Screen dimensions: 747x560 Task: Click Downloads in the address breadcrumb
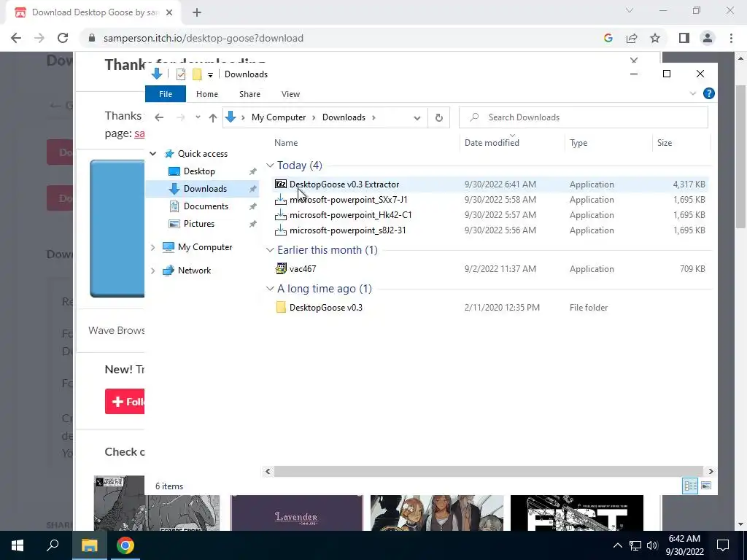[344, 117]
